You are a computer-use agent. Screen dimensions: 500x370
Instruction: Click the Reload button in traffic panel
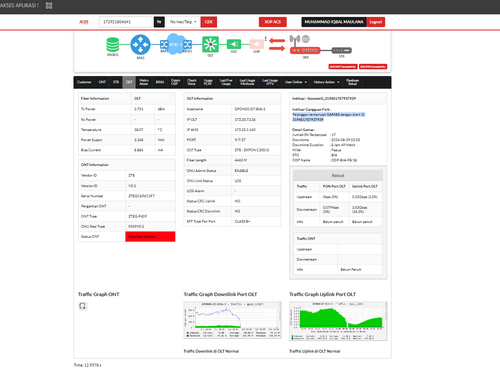[338, 175]
